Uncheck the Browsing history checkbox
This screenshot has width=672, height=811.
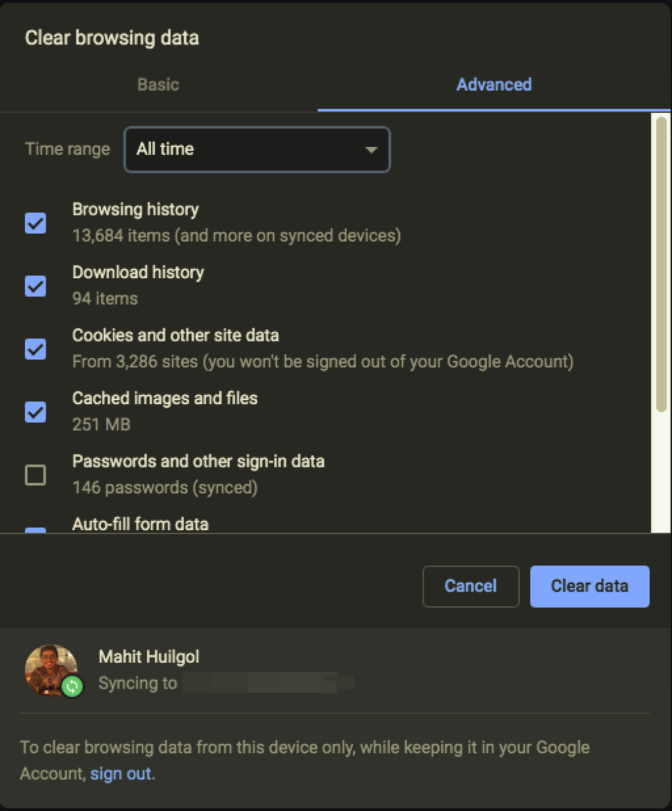pyautogui.click(x=35, y=223)
